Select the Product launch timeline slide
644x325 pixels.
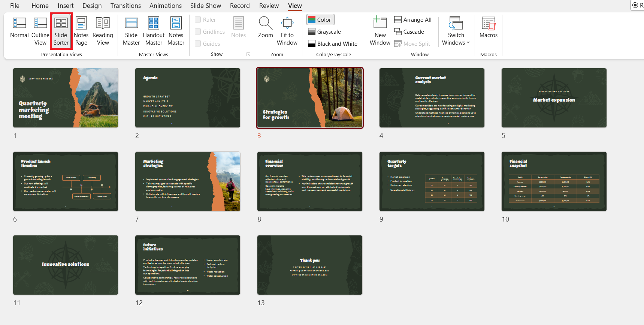66,181
